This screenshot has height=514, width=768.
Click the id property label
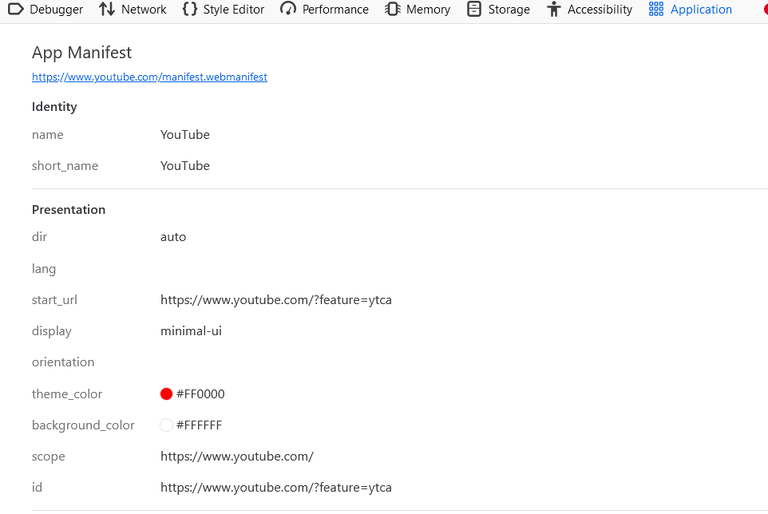click(37, 488)
